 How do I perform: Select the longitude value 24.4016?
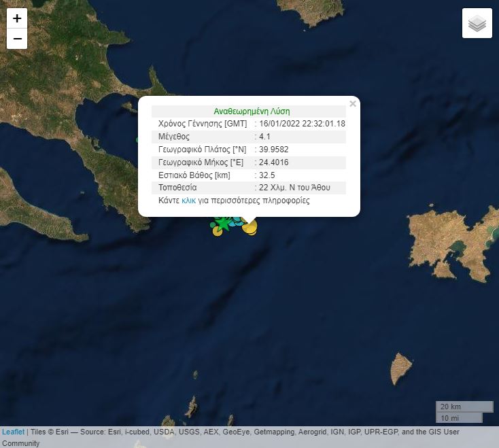[274, 162]
